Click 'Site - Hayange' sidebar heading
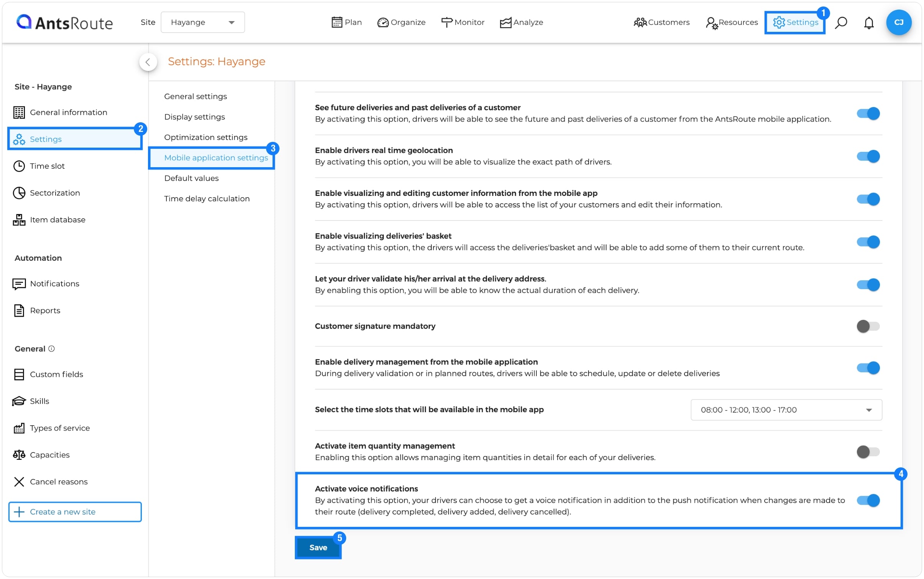924x579 pixels. tap(43, 87)
